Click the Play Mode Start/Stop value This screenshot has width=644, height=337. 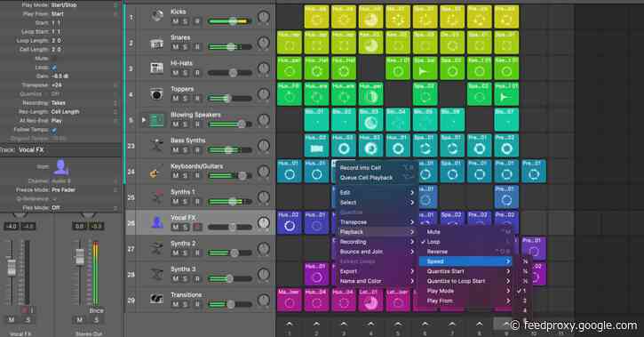pos(64,5)
